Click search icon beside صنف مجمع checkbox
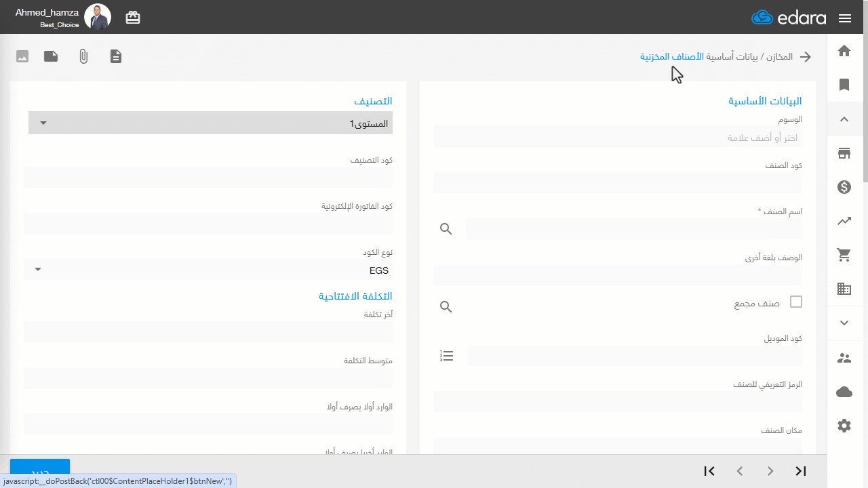The height and width of the screenshot is (488, 868). (x=446, y=306)
